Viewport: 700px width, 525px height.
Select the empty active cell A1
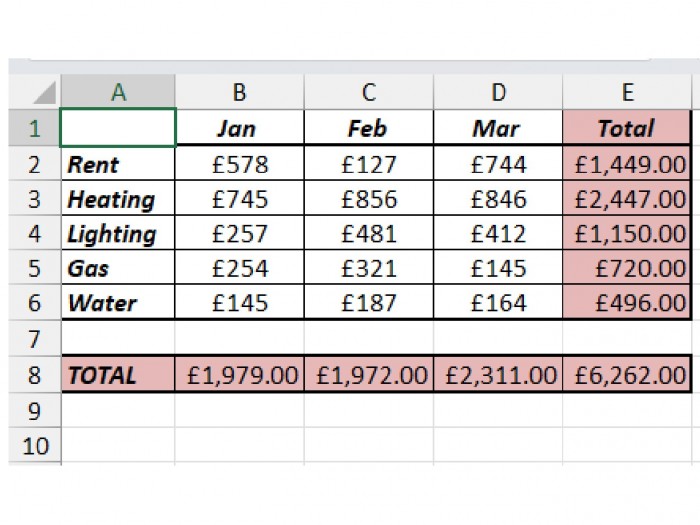pos(119,128)
